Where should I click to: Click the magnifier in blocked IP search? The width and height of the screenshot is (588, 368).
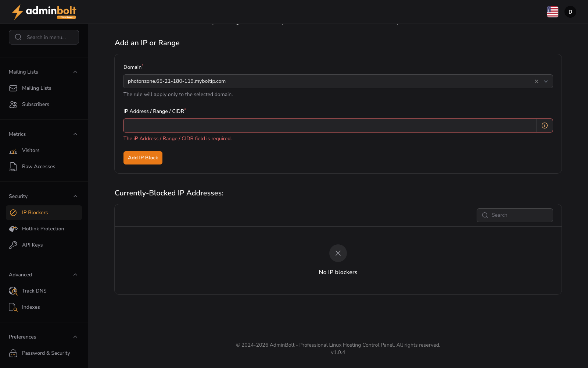485,215
